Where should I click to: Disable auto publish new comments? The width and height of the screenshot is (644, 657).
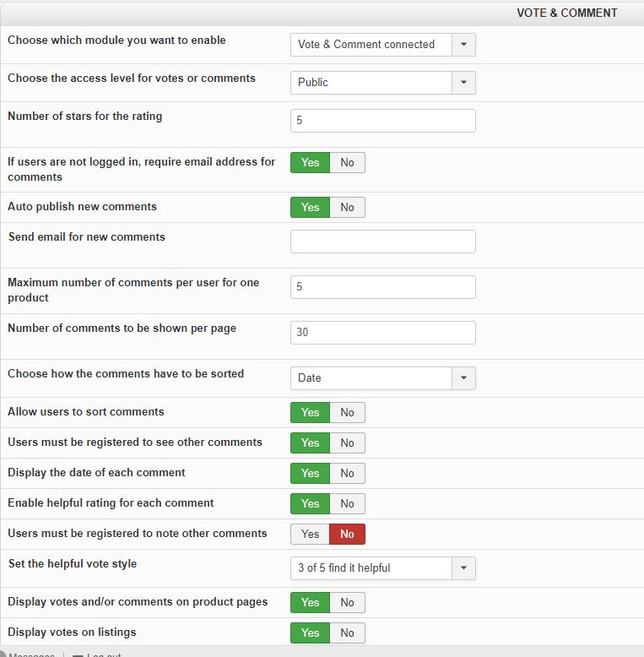click(x=348, y=207)
